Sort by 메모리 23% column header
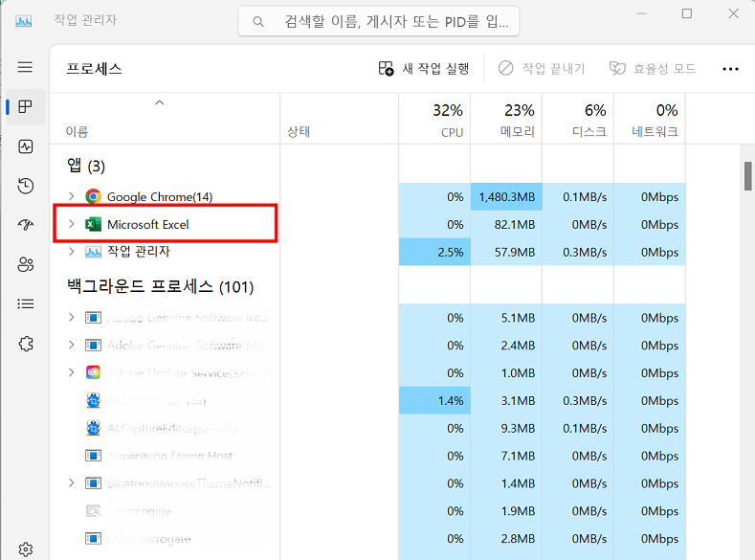755x560 pixels. click(506, 119)
